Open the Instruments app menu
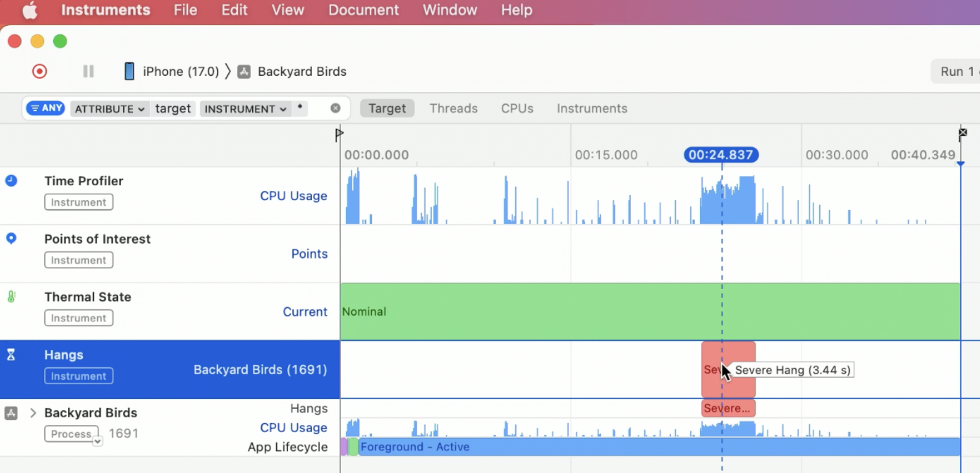Screen dimensions: 980x473 [106, 10]
